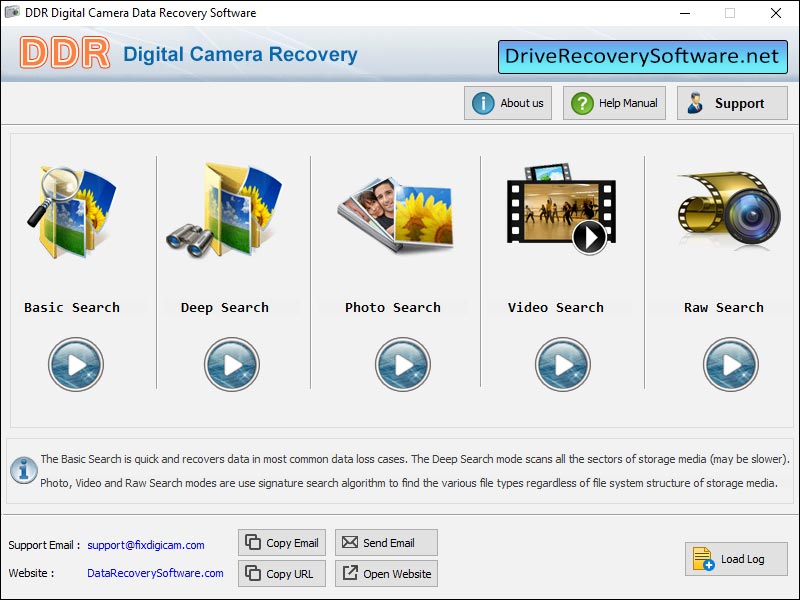Launch Photo Search using its play button
Screen dimensions: 800x600
pyautogui.click(x=403, y=365)
